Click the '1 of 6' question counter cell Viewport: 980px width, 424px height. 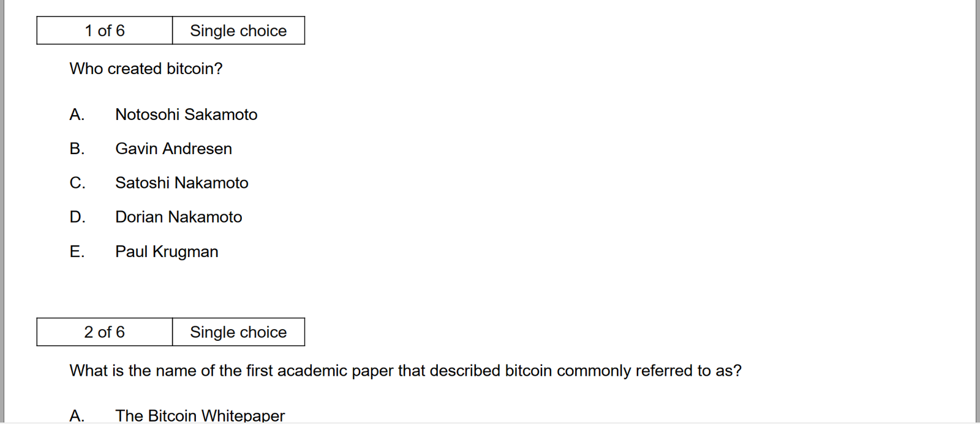point(104,31)
